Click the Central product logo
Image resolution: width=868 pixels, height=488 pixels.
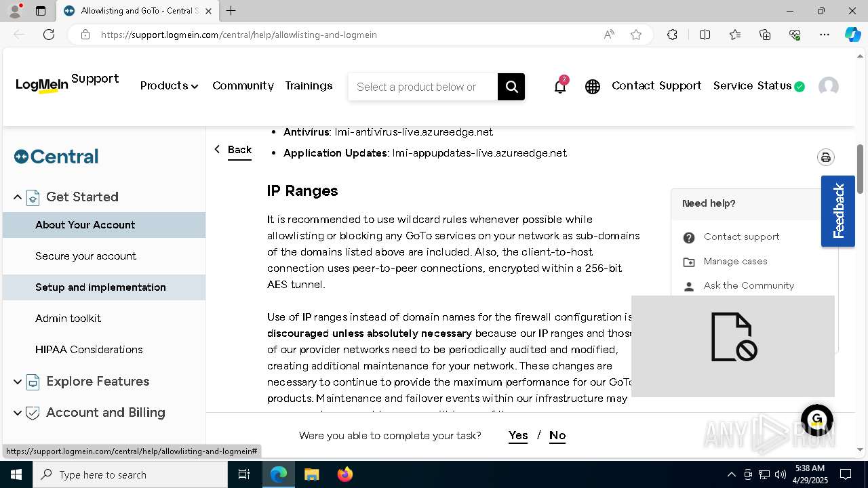(56, 157)
